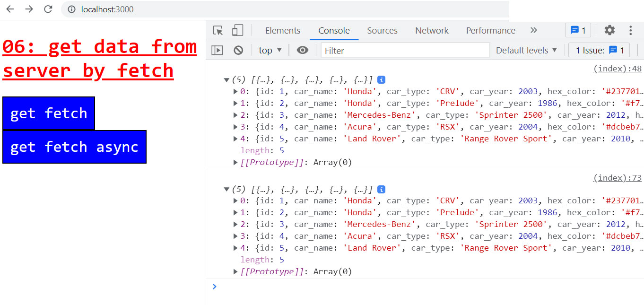Viewport: 644px width, 305px height.
Task: Open the top JavaScript context dropdown
Action: 270,50
